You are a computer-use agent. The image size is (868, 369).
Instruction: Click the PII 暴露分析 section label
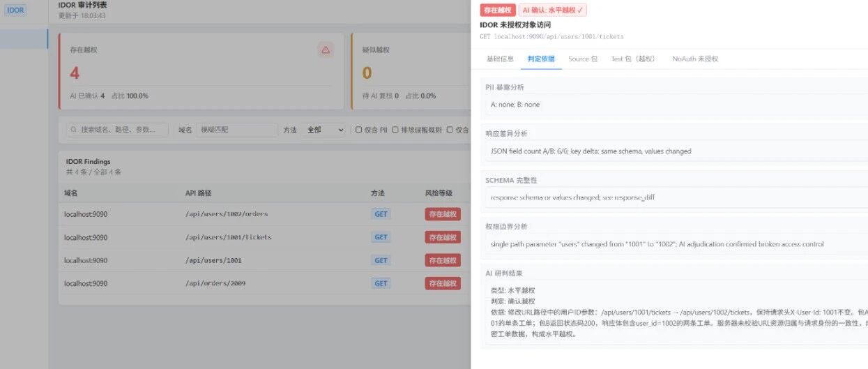coord(505,87)
